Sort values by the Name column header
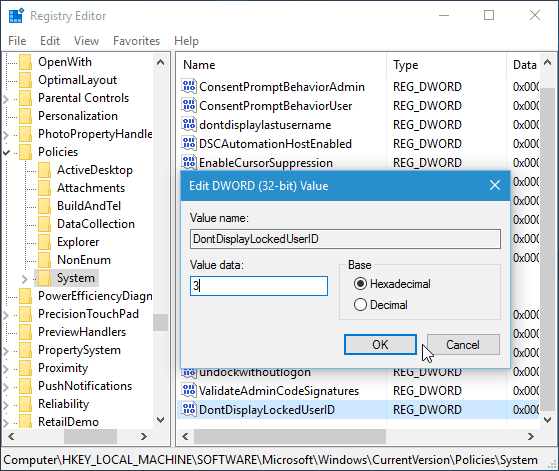This screenshot has height=471, width=559. point(281,65)
